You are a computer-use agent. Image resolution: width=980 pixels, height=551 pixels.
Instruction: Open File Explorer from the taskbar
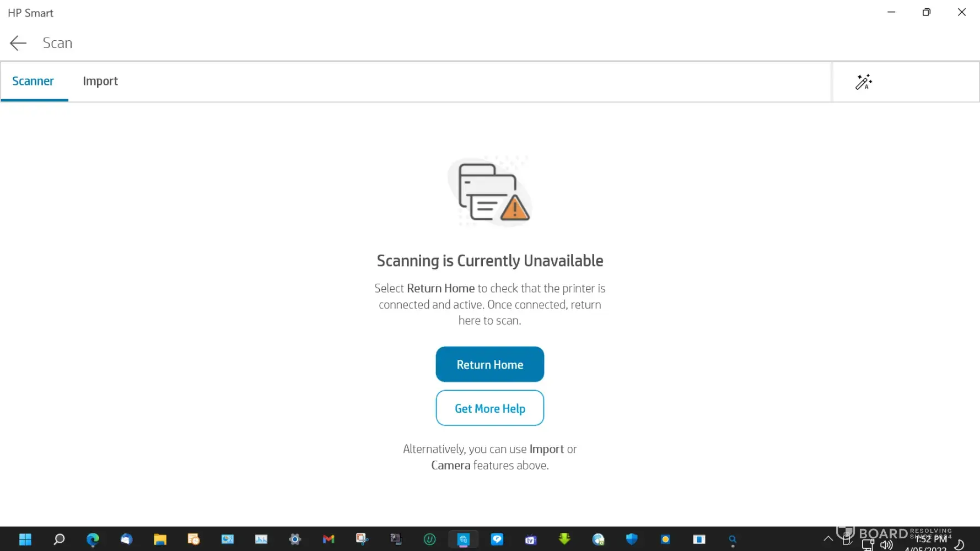click(160, 539)
